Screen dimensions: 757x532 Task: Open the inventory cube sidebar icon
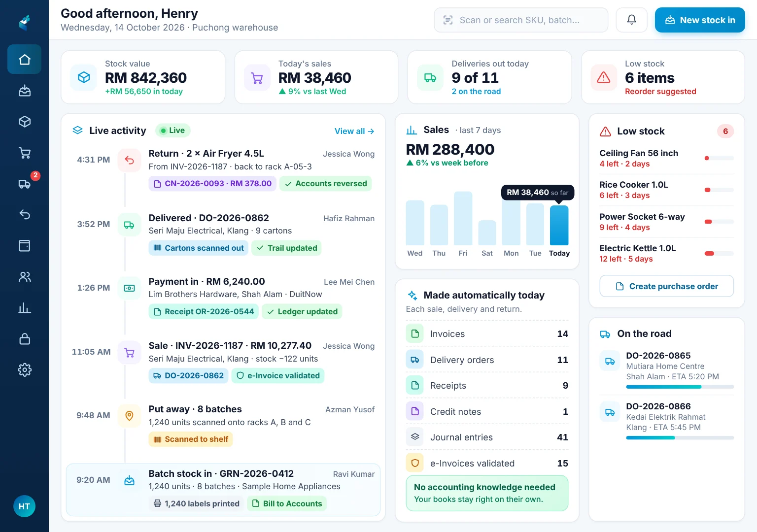point(24,122)
